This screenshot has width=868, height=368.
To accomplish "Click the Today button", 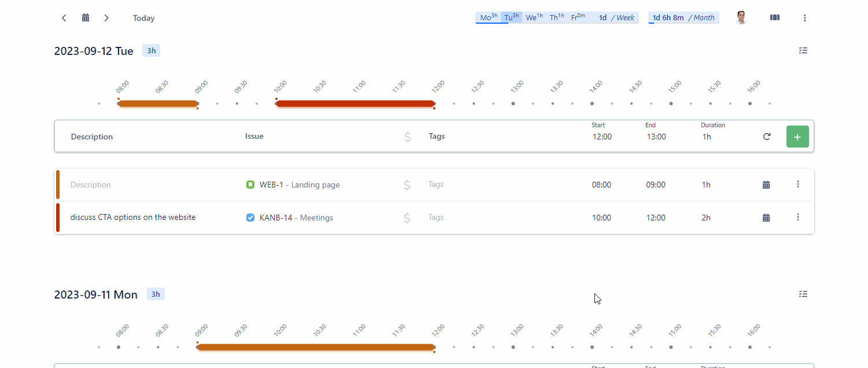I will [x=143, y=18].
